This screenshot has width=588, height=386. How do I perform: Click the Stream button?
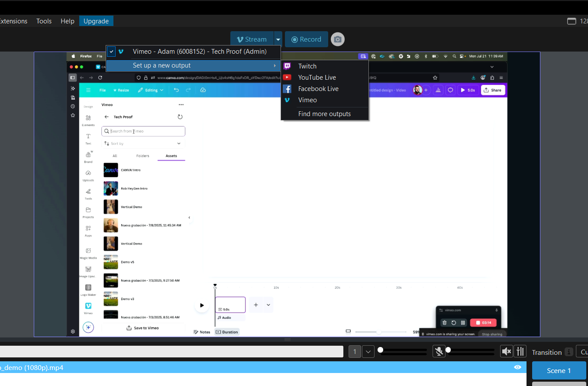tap(252, 39)
